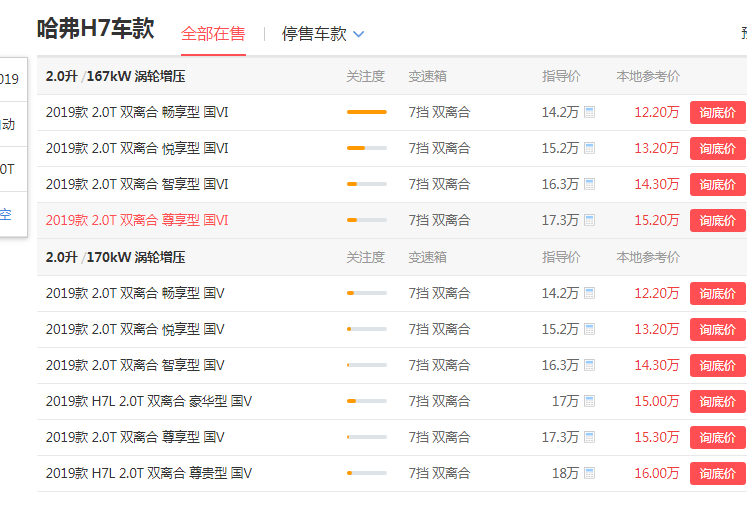This screenshot has width=747, height=506.
Task: Click 询底价 for H7L 豪华型 国V
Action: tap(717, 402)
